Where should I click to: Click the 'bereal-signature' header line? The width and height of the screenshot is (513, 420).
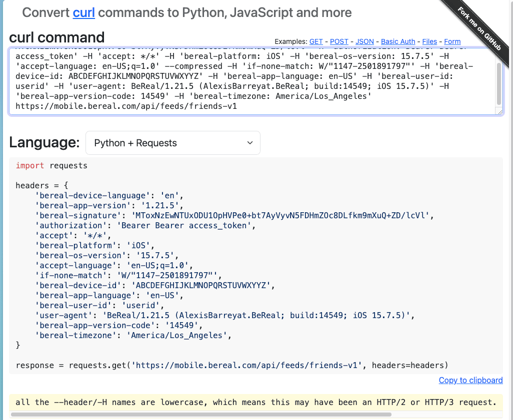pyautogui.click(x=234, y=216)
